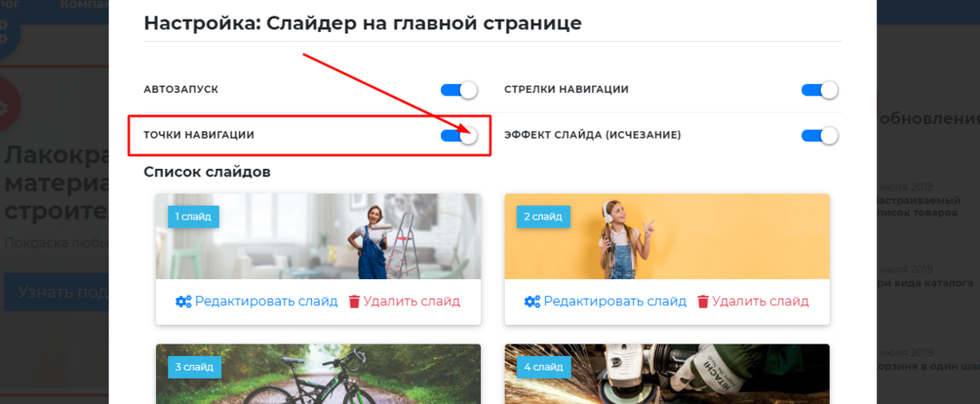The image size is (980, 404).
Task: Click Удалить слайд under slide 1
Action: coord(412,301)
